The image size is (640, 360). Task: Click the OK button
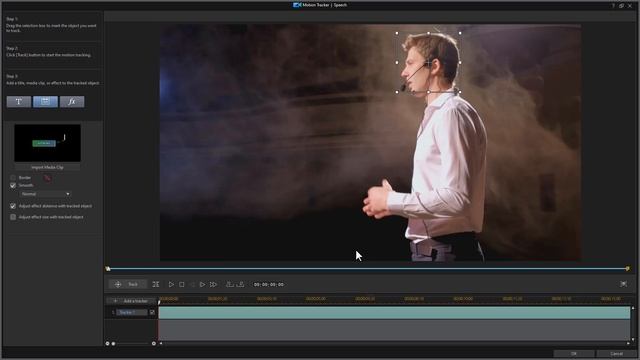[x=574, y=353]
